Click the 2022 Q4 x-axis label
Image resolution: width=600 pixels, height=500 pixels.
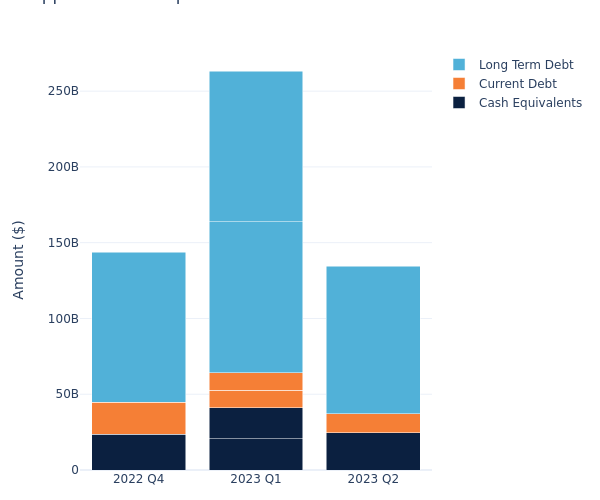(138, 480)
